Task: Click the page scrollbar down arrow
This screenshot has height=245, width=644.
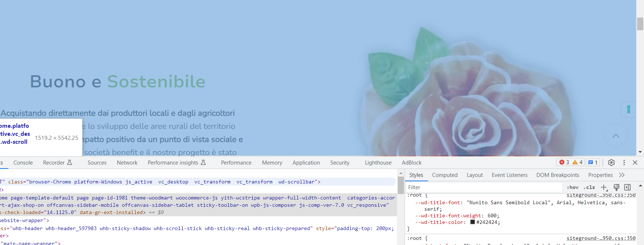Action: tap(640, 152)
